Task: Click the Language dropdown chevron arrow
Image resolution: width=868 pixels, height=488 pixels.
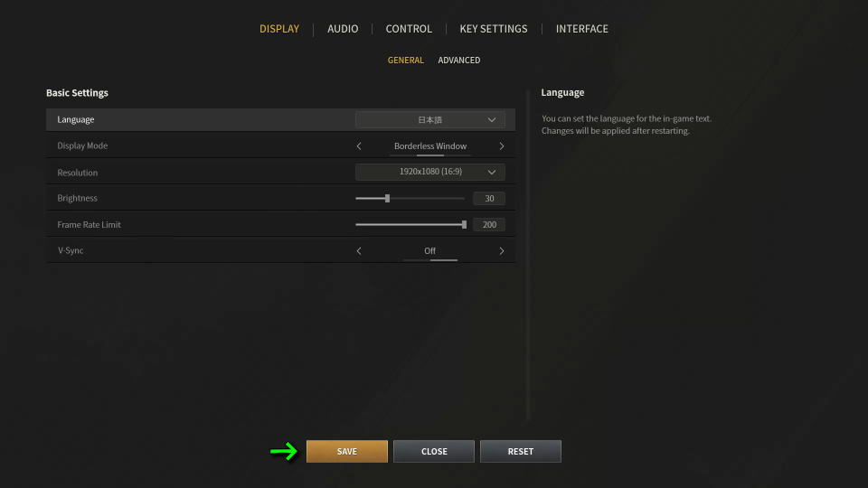Action: (492, 120)
